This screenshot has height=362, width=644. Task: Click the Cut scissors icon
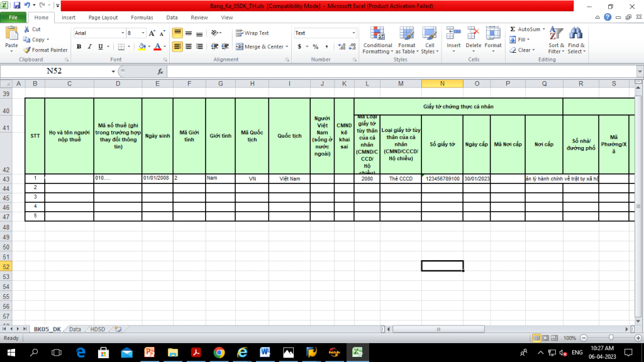(27, 30)
